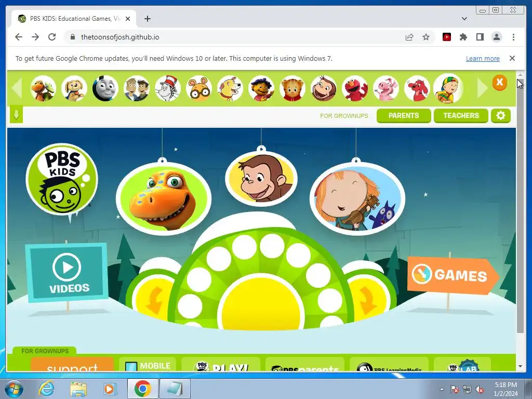Image resolution: width=532 pixels, height=399 pixels.
Task: Select the Clifford red dog icon
Action: click(x=417, y=88)
